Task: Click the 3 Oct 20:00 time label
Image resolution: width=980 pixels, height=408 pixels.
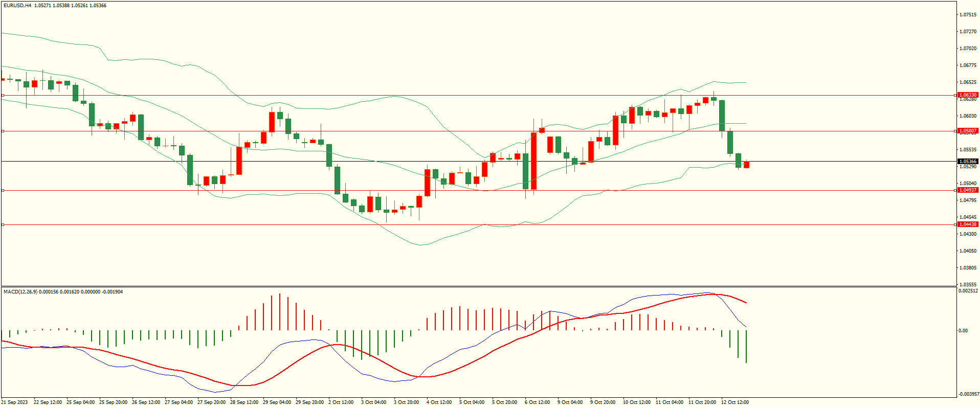Action: [407, 402]
